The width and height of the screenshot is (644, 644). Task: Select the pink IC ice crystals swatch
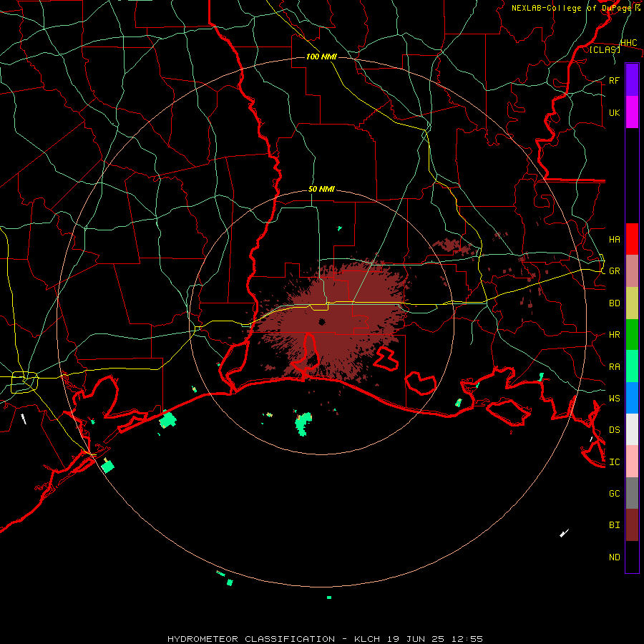(632, 462)
